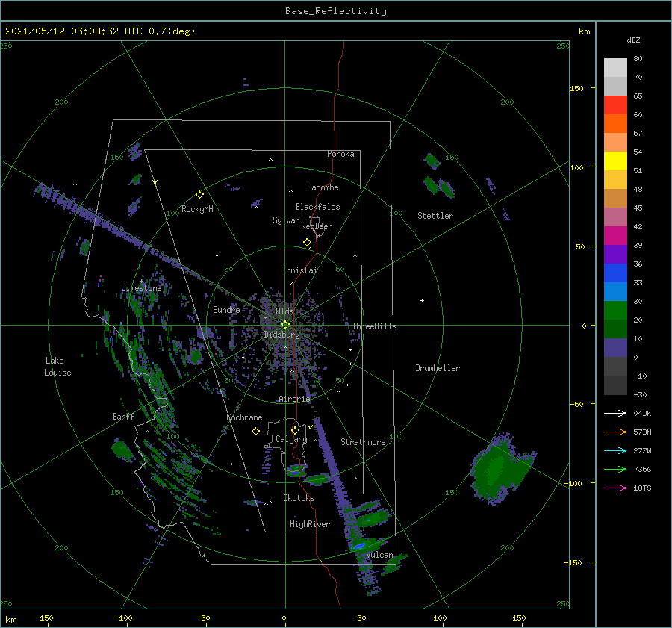Click the white plus marker west of Drumheller
This screenshot has width=672, height=628.
[422, 300]
